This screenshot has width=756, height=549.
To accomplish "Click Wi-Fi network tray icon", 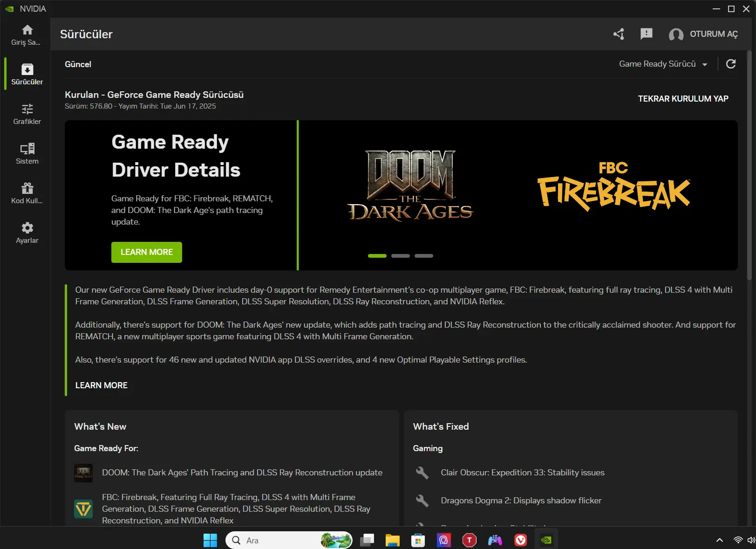I will click(x=738, y=540).
